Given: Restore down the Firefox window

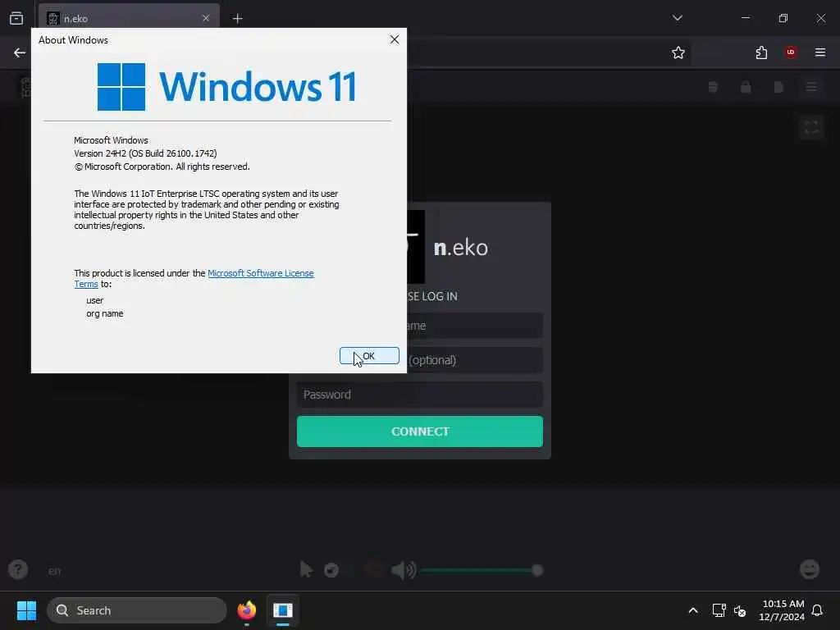Looking at the screenshot, I should [x=783, y=18].
